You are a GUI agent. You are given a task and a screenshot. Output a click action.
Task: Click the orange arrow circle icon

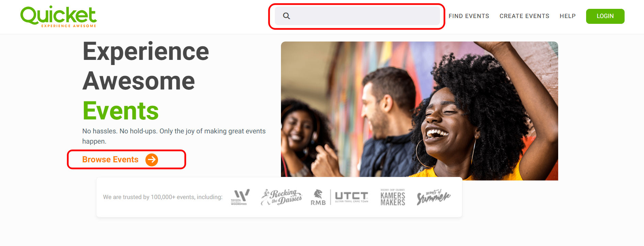point(152,160)
